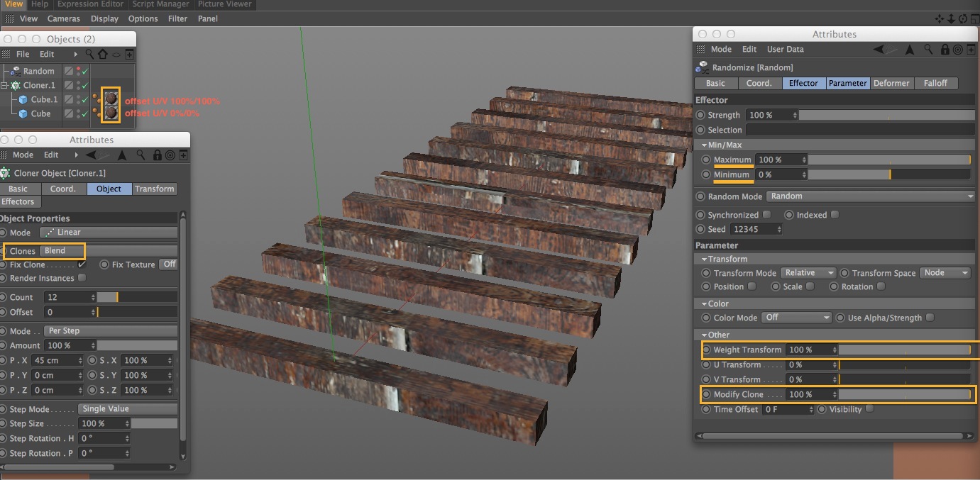Click the texture tag on Cube row

point(111,113)
